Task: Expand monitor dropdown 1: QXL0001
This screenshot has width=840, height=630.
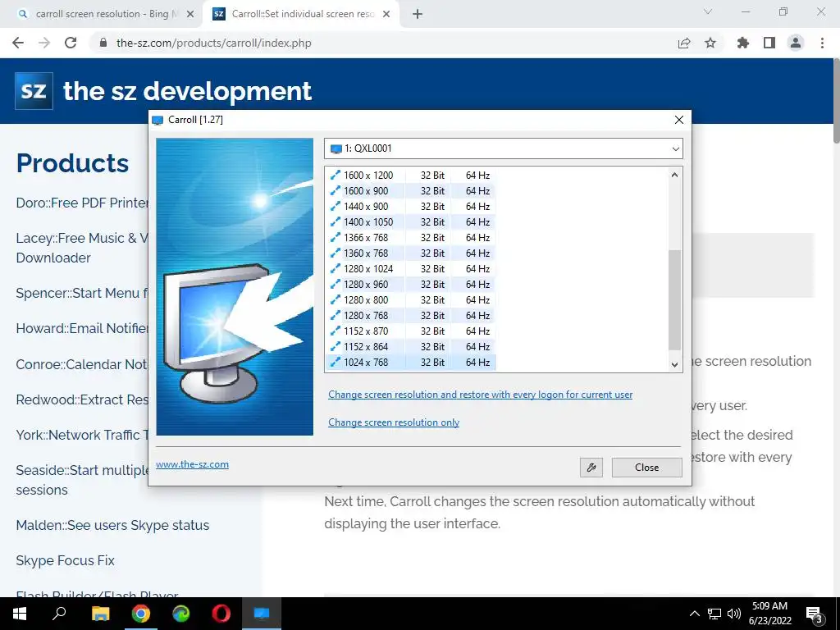Action: click(x=503, y=148)
